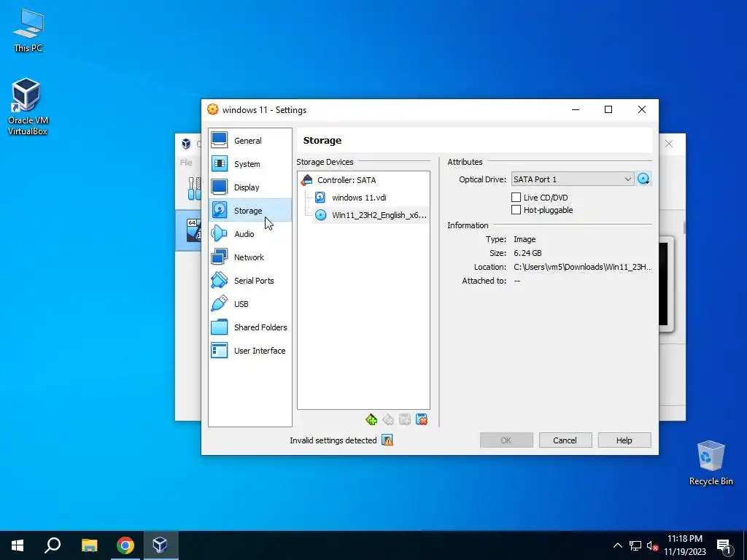747x560 pixels.
Task: Launch Chrome from the taskbar
Action: click(125, 545)
